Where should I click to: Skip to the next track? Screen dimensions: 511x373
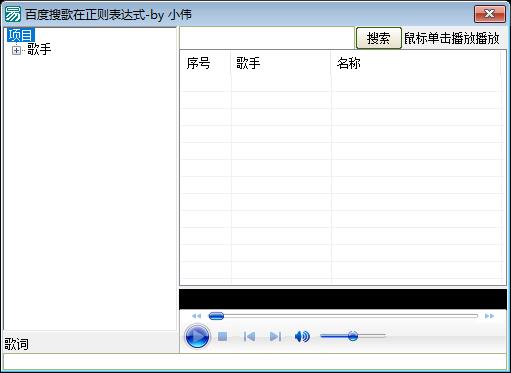pyautogui.click(x=275, y=336)
